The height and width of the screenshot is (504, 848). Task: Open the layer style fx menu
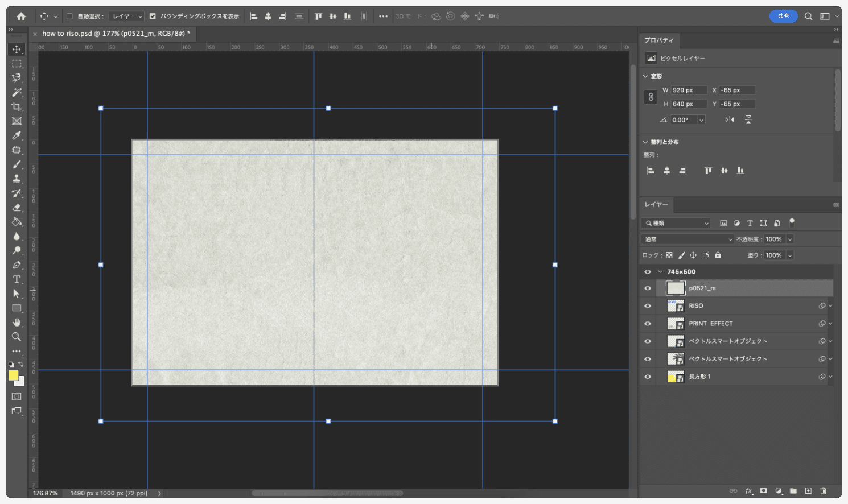[749, 490]
